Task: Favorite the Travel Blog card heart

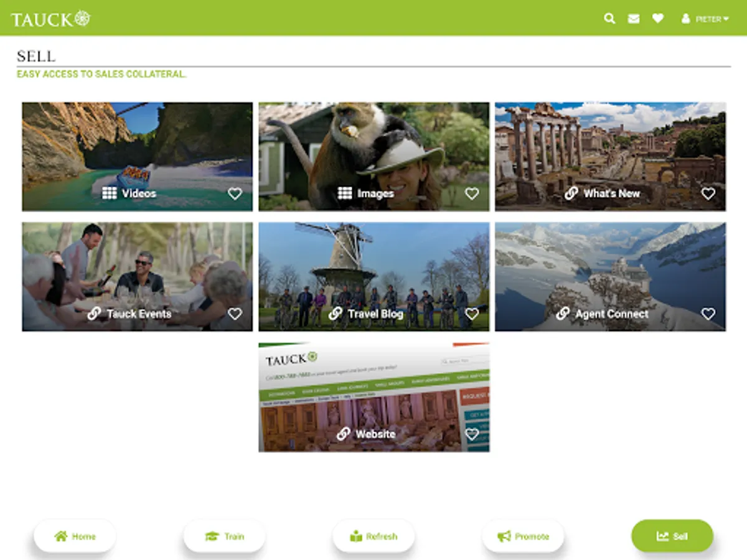Action: tap(472, 314)
